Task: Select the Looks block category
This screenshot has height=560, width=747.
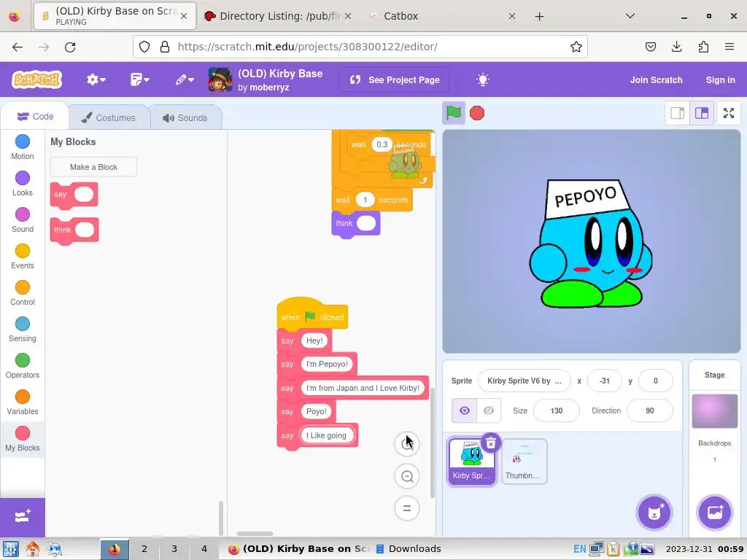Action: (x=23, y=184)
